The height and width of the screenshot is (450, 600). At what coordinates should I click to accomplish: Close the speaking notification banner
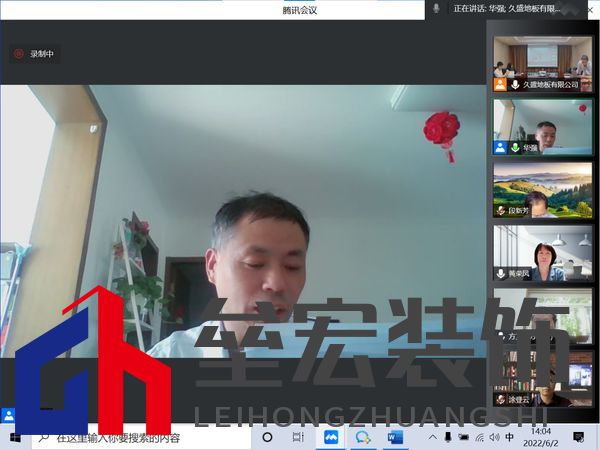[592, 8]
